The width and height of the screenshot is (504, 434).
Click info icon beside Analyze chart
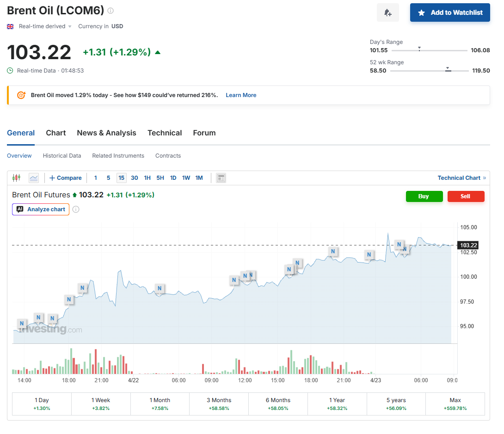76,209
